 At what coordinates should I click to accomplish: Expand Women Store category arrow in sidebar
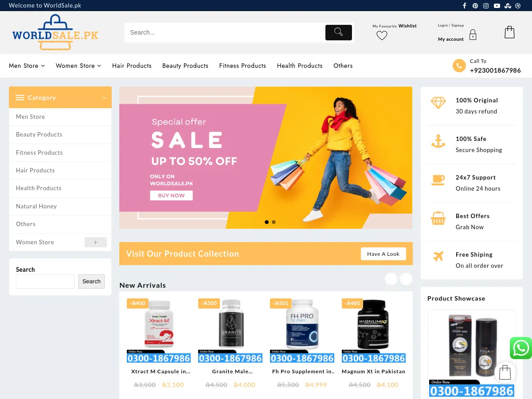point(96,242)
